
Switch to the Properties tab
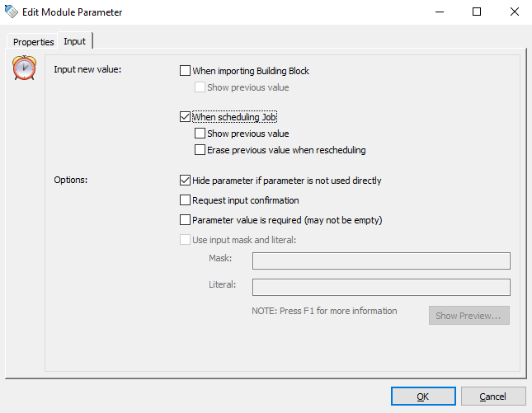pos(33,42)
